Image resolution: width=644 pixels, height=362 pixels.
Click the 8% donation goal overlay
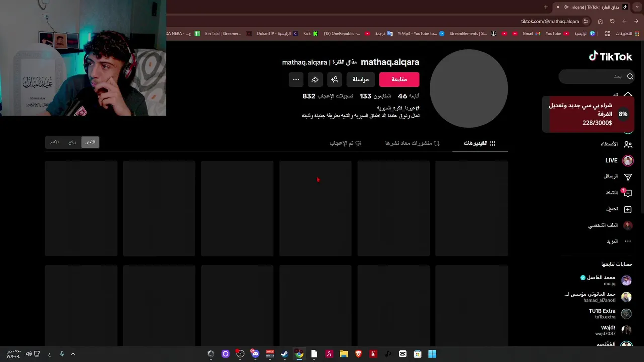pos(589,114)
